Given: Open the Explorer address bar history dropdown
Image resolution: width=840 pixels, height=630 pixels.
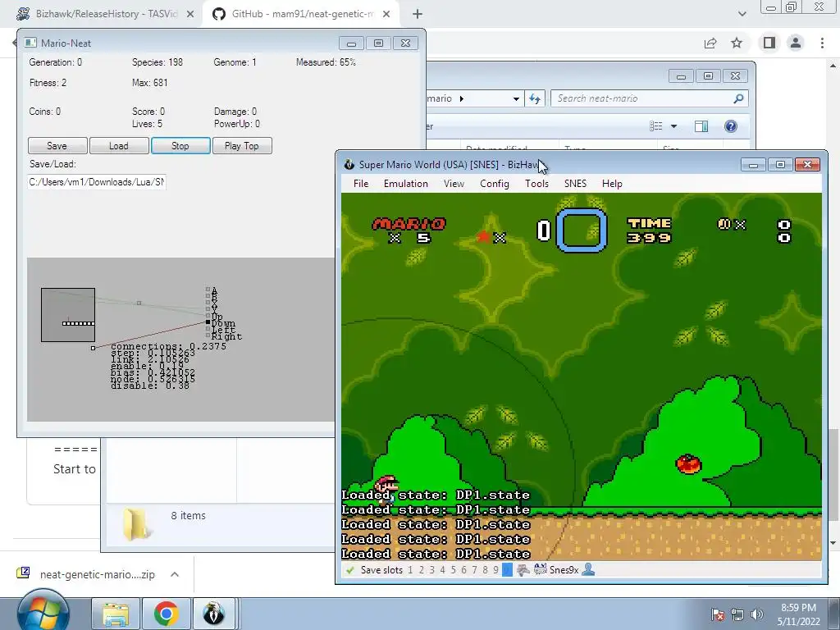Looking at the screenshot, I should click(516, 98).
